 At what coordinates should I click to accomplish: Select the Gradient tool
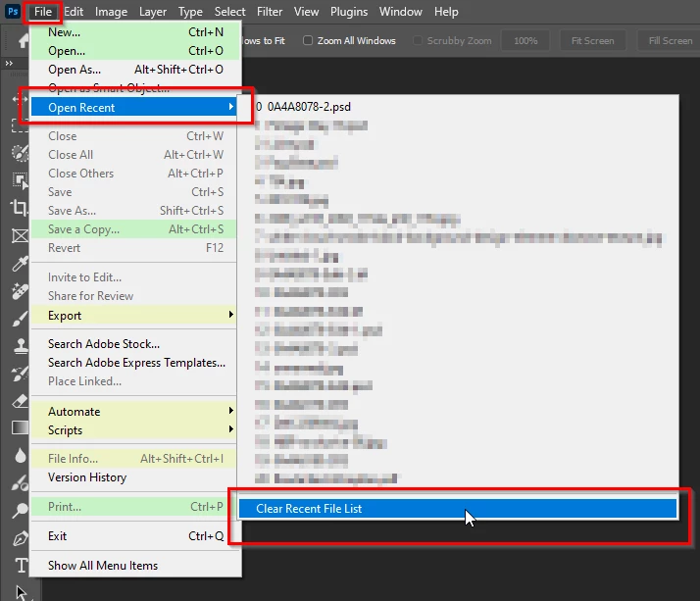20,427
